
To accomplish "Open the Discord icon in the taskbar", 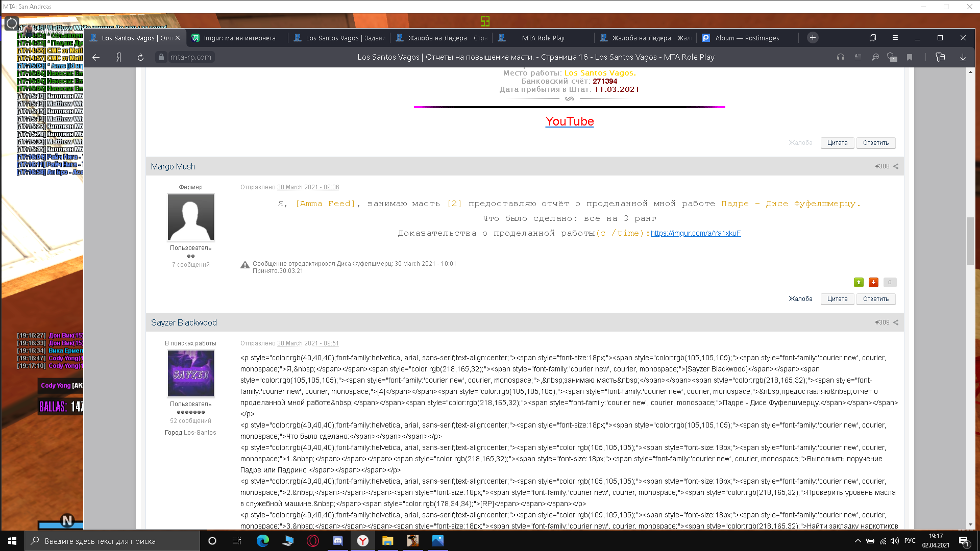I will (338, 541).
